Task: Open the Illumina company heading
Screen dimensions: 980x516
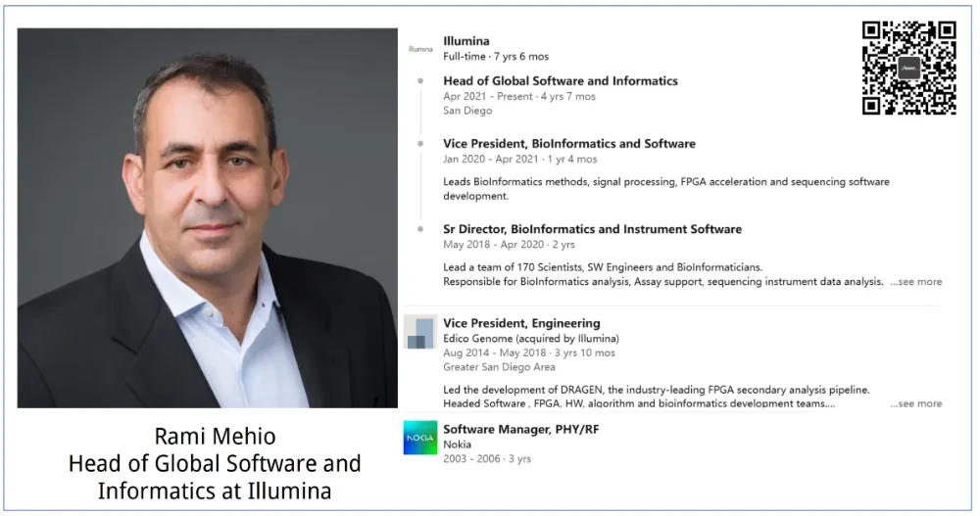Action: (466, 41)
